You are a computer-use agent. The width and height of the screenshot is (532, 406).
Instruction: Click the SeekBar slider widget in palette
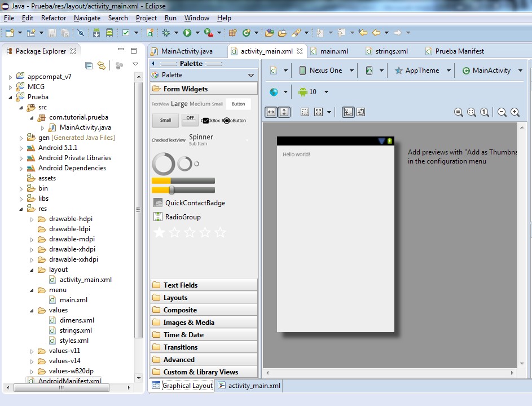(x=183, y=190)
